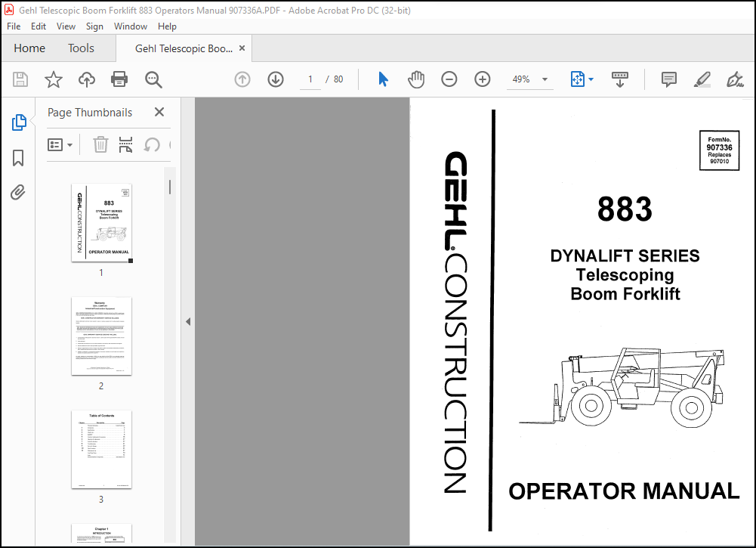Open the Window menu

[x=131, y=26]
